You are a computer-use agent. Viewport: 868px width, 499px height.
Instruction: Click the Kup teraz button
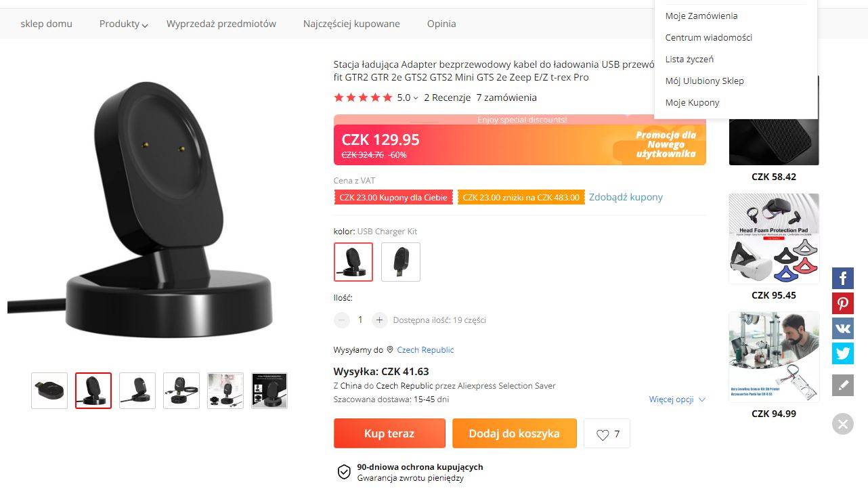click(389, 433)
